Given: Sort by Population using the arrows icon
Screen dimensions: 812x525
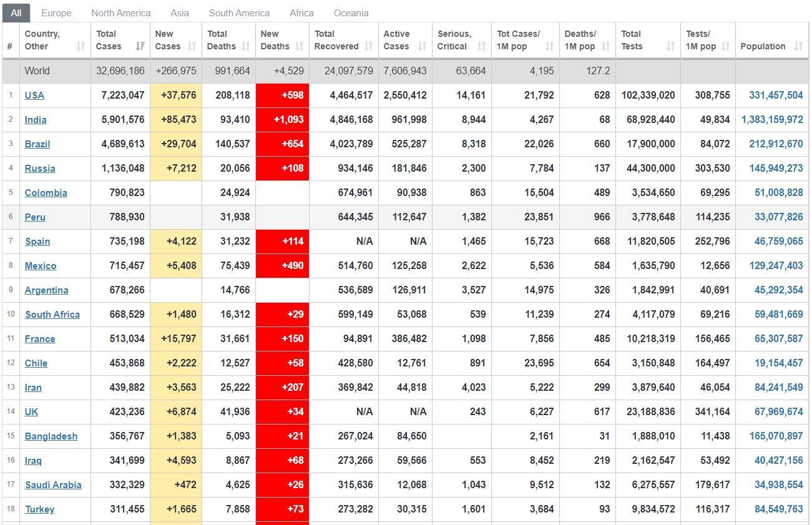Looking at the screenshot, I should [x=798, y=46].
